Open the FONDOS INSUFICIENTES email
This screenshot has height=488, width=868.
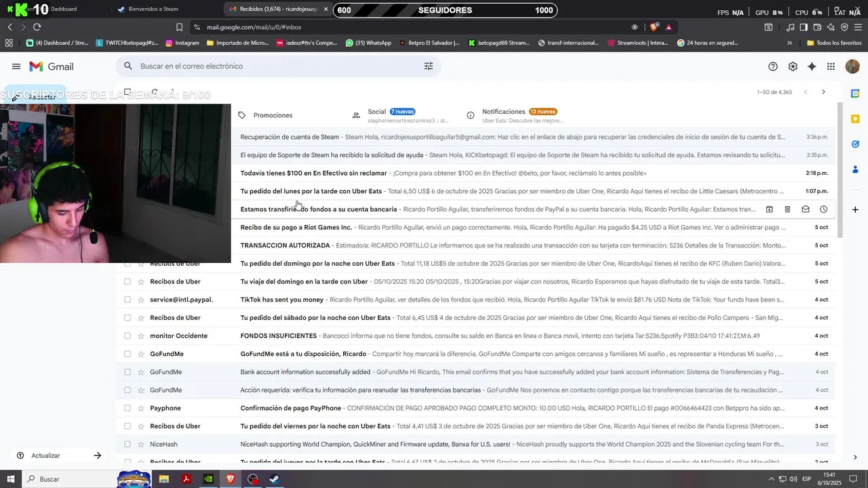tap(475, 335)
